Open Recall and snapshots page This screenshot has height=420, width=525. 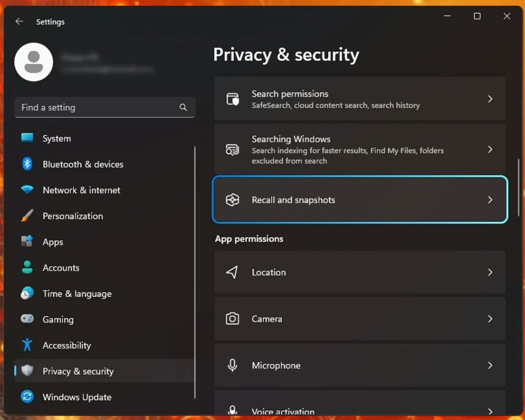point(360,200)
